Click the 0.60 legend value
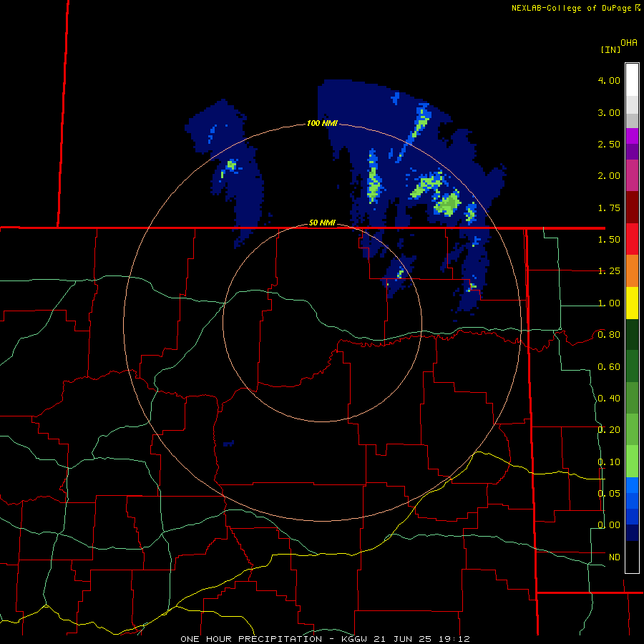Image resolution: width=644 pixels, height=644 pixels. coord(609,367)
